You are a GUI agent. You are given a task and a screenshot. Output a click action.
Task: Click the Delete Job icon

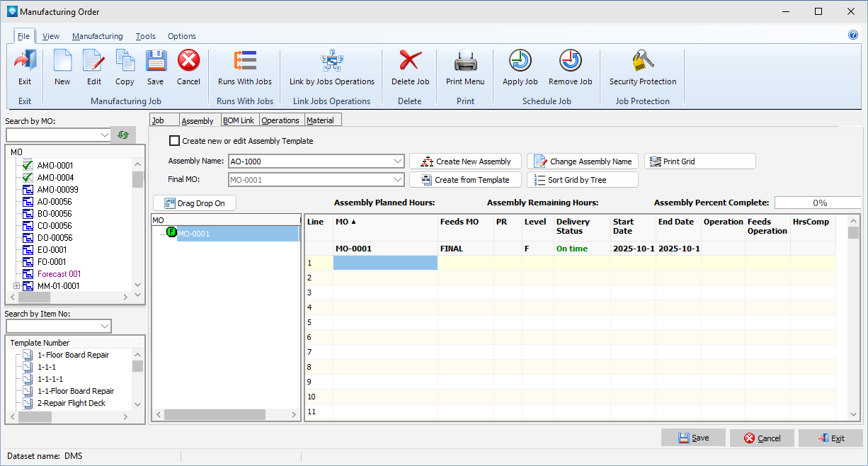[411, 61]
